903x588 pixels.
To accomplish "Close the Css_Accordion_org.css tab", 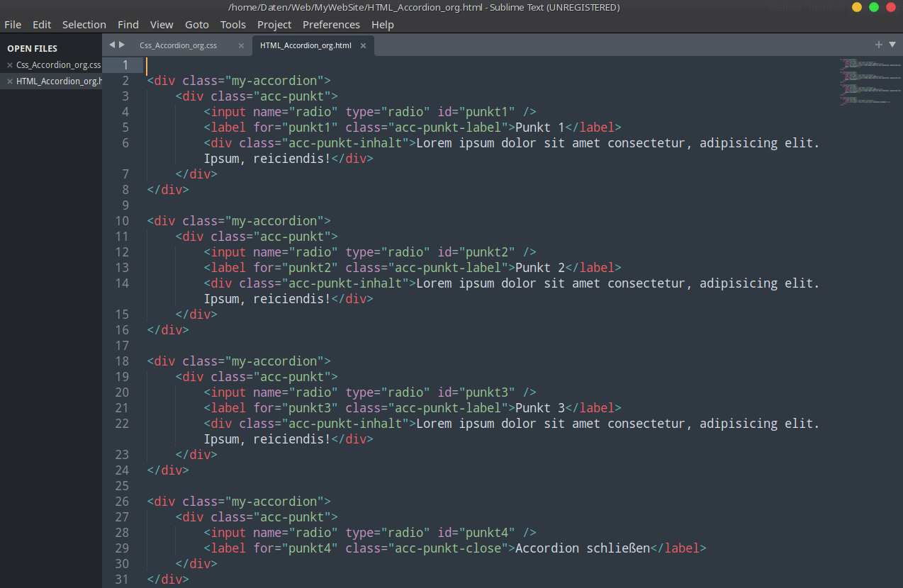I will click(x=241, y=46).
